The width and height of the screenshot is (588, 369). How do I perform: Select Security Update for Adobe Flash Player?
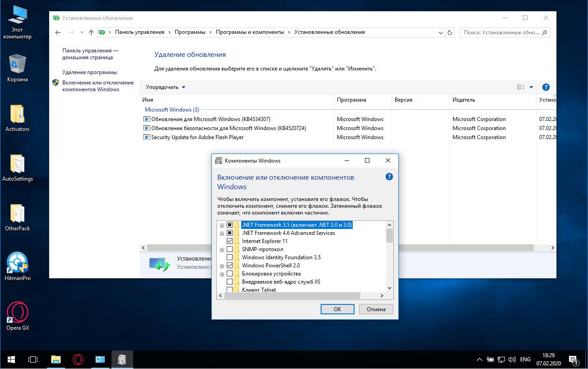coord(348,137)
